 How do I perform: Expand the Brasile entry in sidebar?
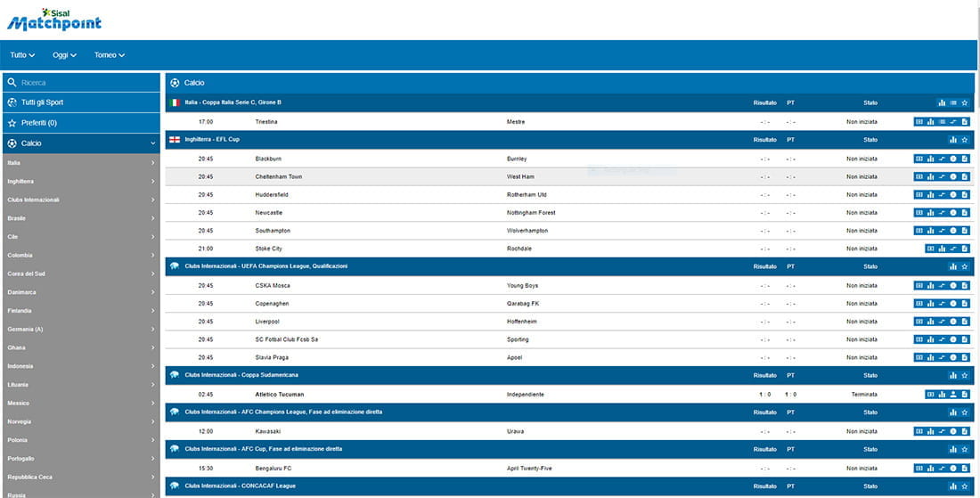click(81, 218)
